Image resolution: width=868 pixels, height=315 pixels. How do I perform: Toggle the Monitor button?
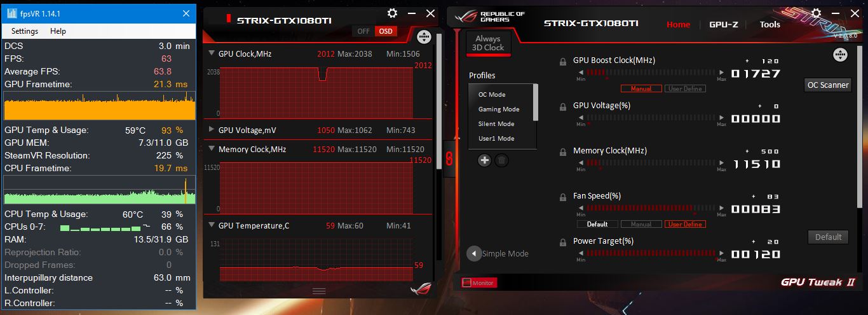[x=479, y=283]
